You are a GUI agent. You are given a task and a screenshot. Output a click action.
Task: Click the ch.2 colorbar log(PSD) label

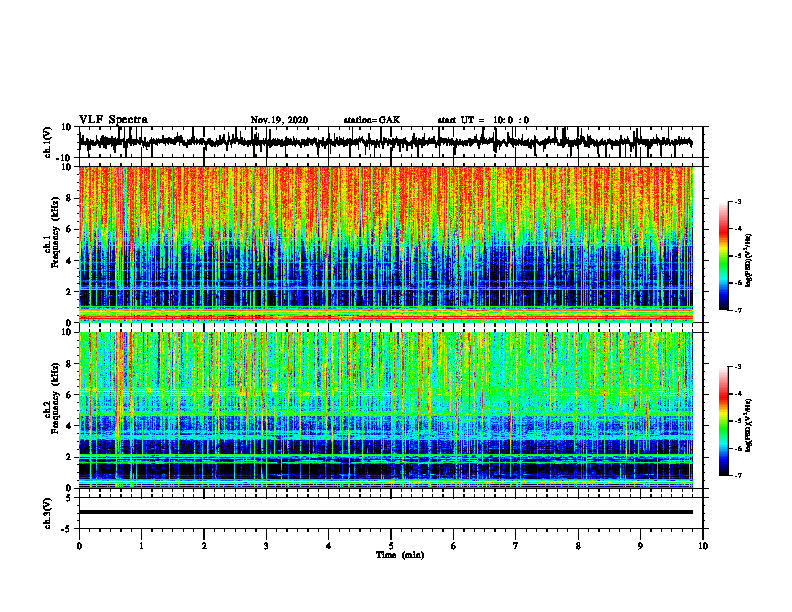(x=749, y=425)
